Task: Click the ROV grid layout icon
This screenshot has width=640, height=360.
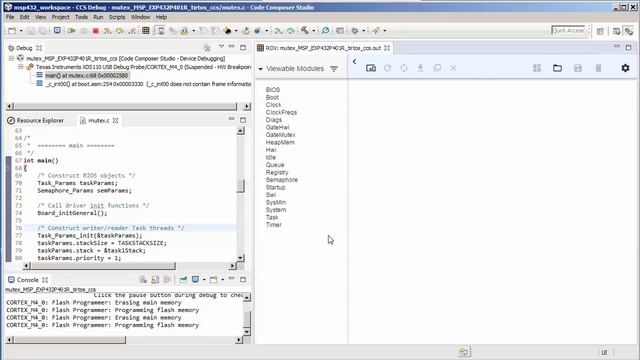Action: (537, 68)
